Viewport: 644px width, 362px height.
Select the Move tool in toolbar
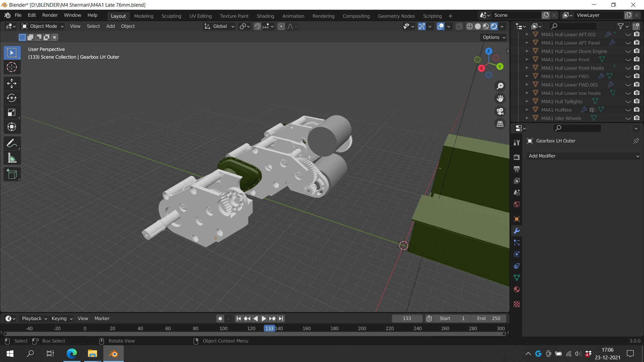[x=12, y=83]
